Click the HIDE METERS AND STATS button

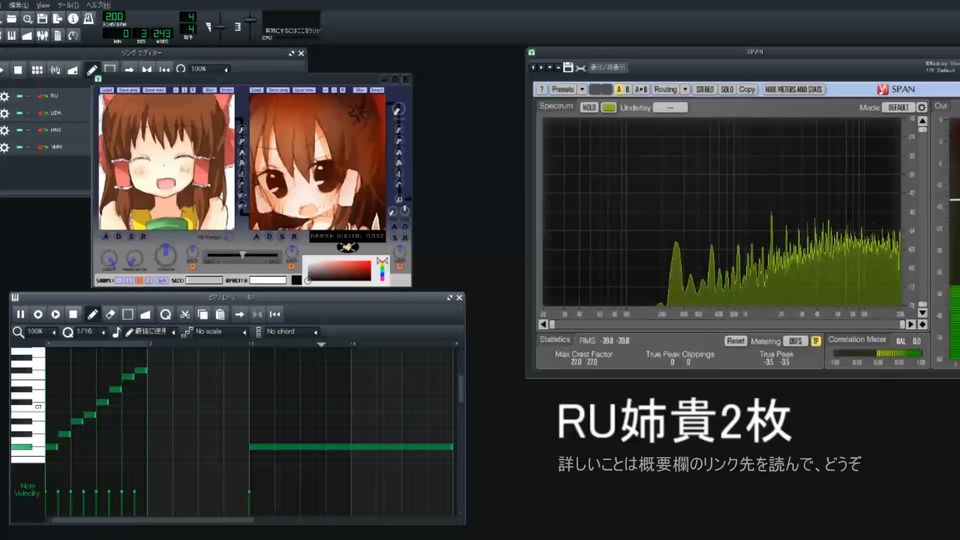793,89
